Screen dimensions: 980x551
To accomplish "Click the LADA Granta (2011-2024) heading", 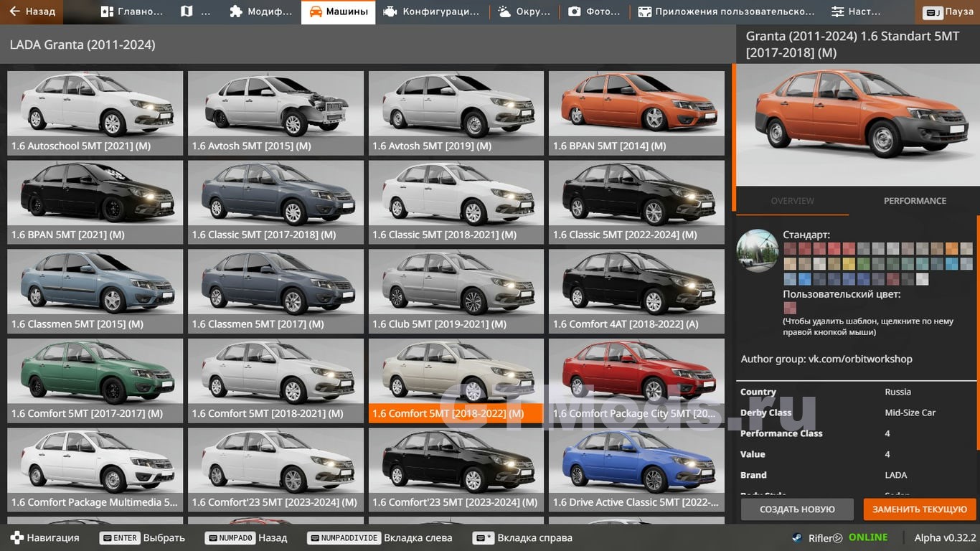I will pos(83,44).
